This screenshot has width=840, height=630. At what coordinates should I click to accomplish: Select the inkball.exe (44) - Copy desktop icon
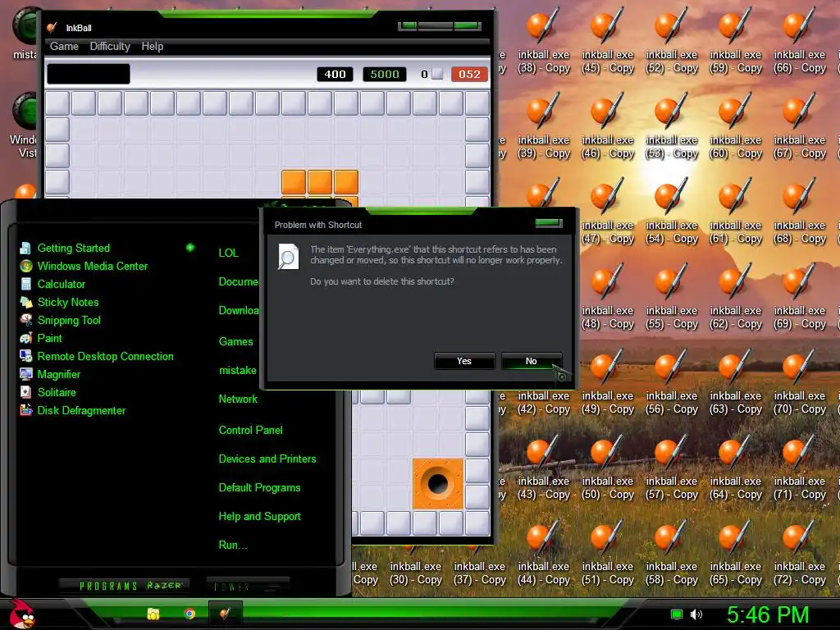(543, 553)
